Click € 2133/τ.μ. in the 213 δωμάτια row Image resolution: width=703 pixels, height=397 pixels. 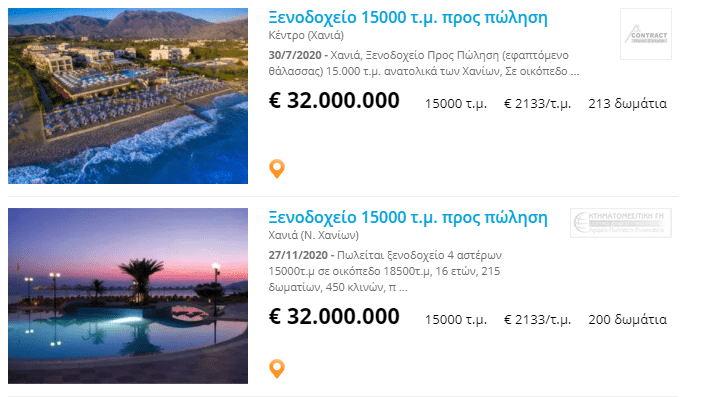pos(538,104)
